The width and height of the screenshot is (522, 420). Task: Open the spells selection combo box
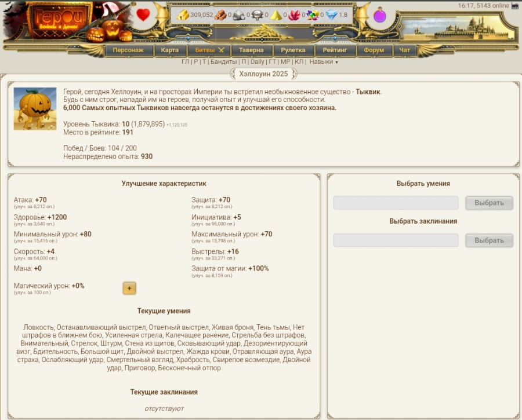396,240
